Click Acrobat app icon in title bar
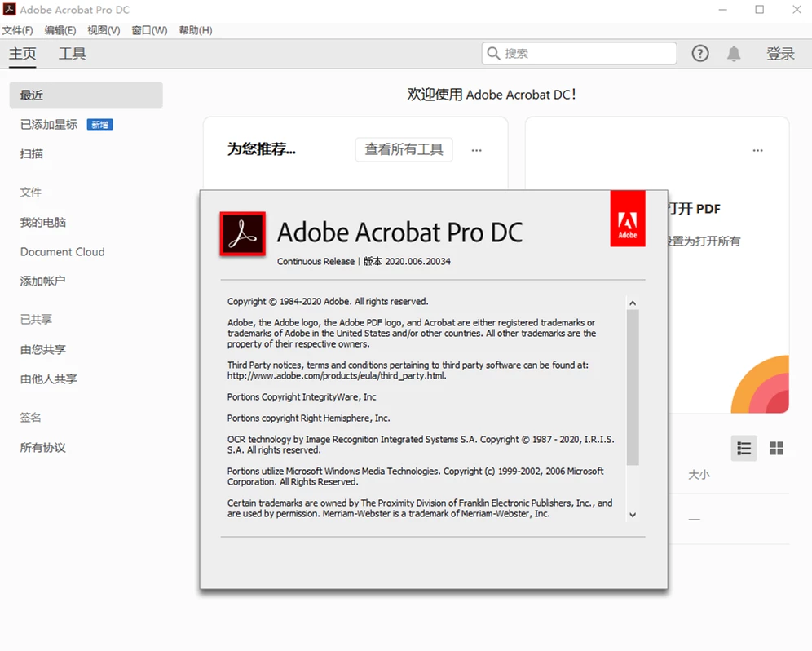This screenshot has height=651, width=812. click(9, 9)
